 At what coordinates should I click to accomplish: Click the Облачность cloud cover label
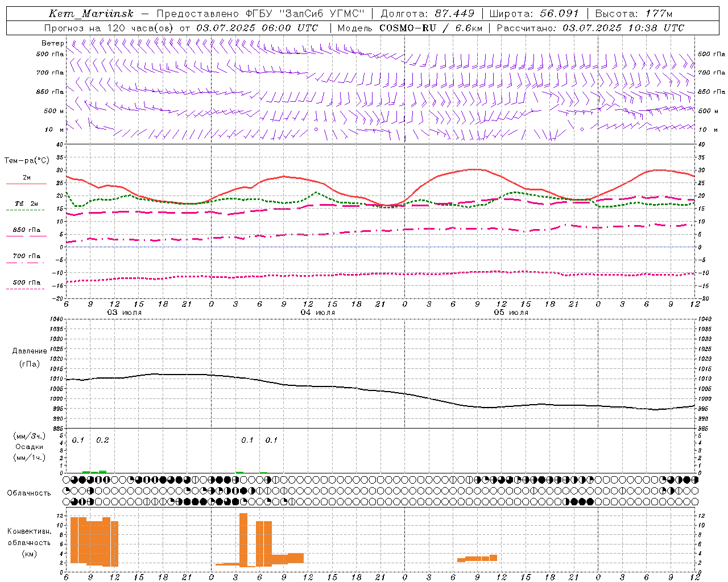click(29, 493)
